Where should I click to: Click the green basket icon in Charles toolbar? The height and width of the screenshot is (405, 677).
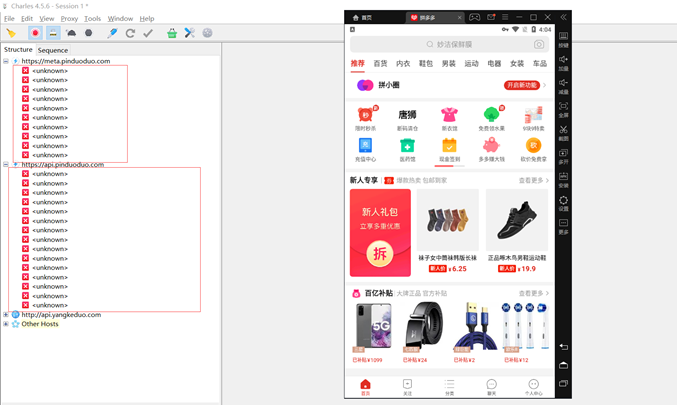click(x=172, y=33)
